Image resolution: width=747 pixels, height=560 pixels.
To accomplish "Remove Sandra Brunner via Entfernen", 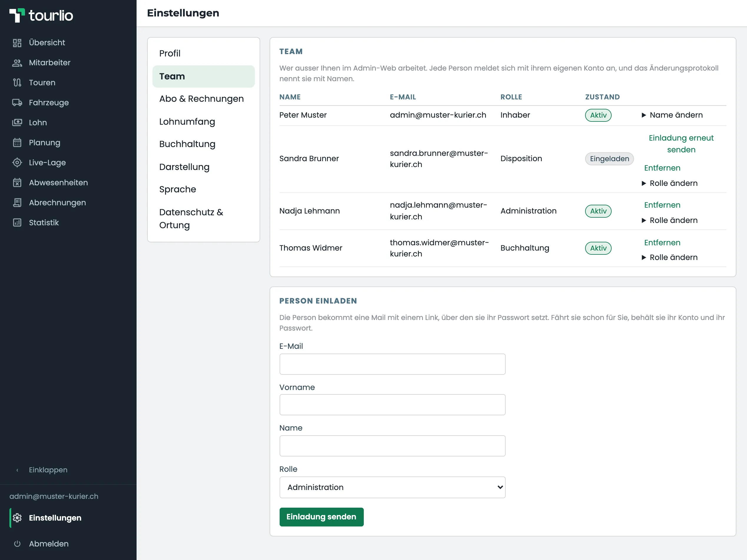I will pos(662,168).
